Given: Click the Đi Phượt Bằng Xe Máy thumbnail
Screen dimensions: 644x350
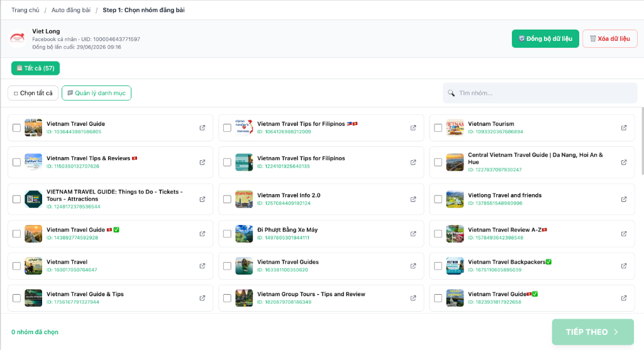Looking at the screenshot, I should [244, 234].
